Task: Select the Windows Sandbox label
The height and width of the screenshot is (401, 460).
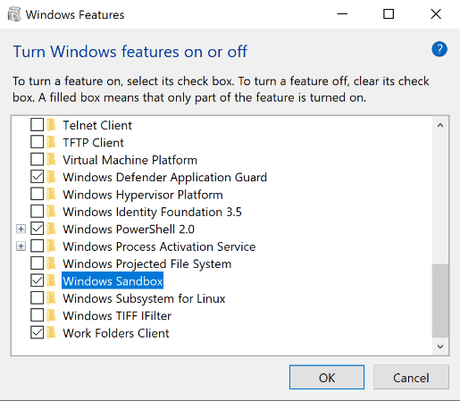Action: [x=113, y=281]
